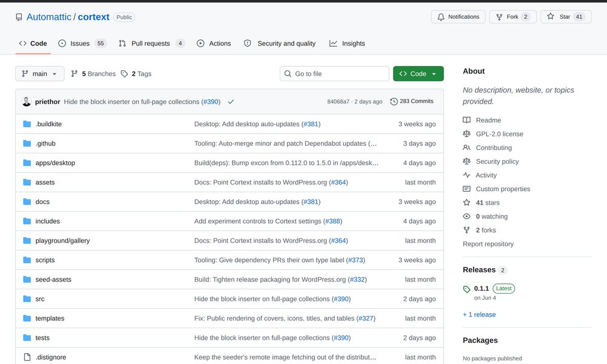Click the 41 stars link

tap(488, 203)
